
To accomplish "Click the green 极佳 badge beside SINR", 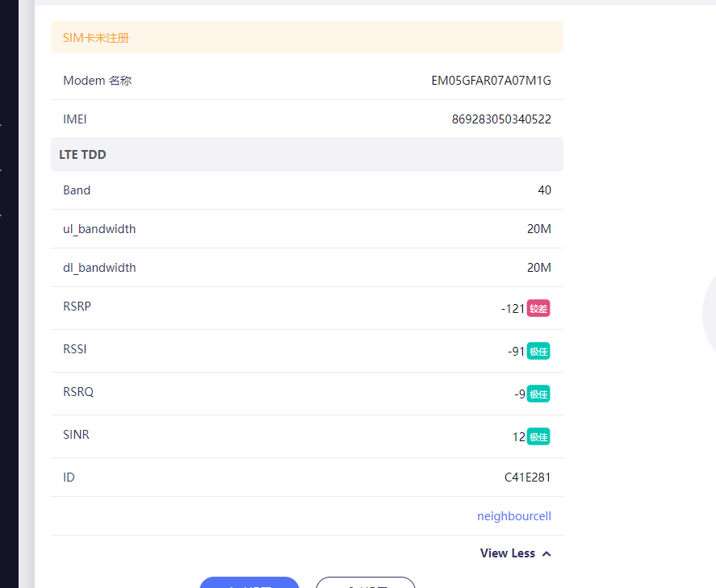I will pyautogui.click(x=538, y=436).
